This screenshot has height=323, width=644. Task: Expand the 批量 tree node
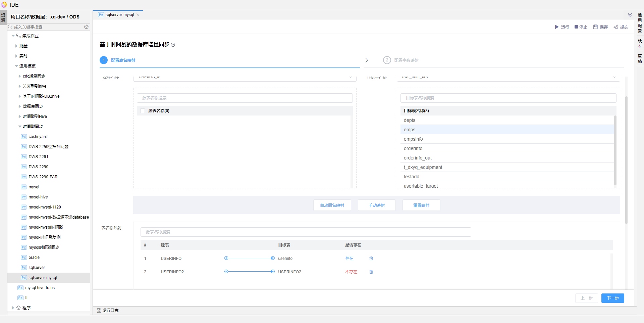click(16, 46)
